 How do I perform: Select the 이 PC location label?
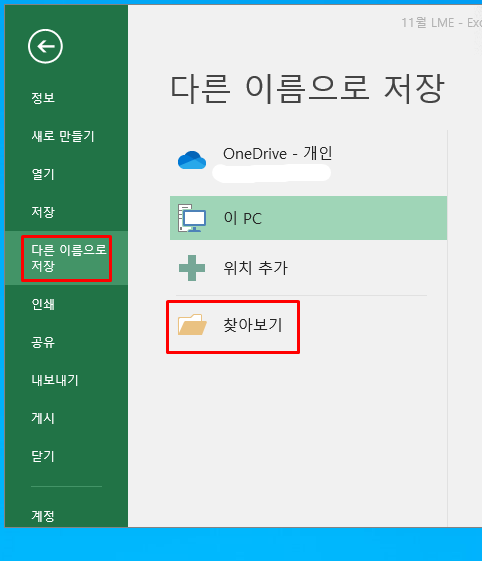tap(243, 218)
